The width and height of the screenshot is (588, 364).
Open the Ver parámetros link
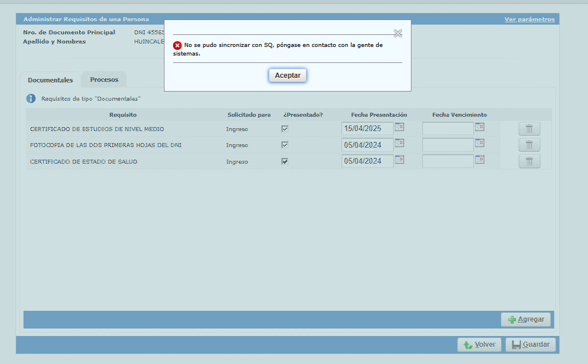(530, 19)
